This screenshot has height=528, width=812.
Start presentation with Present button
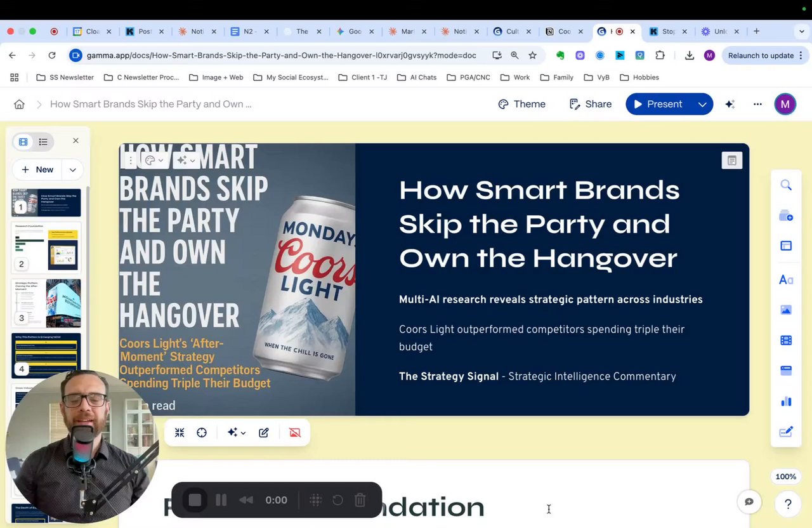658,104
